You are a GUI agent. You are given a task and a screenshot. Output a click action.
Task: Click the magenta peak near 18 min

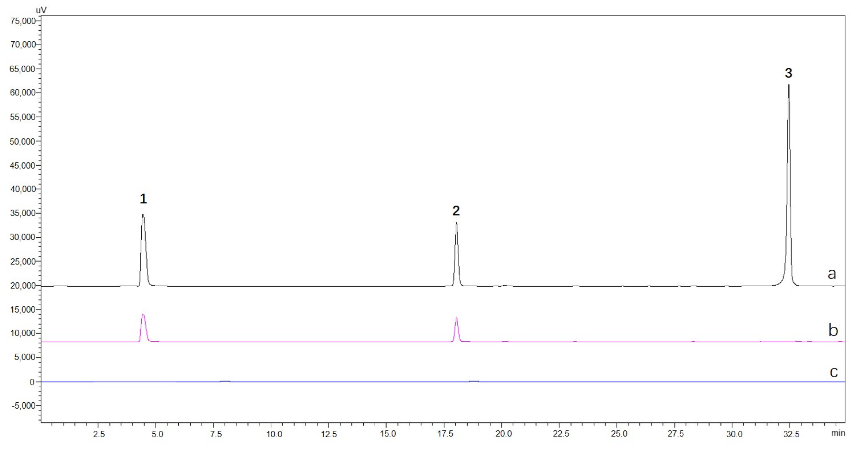click(x=456, y=318)
